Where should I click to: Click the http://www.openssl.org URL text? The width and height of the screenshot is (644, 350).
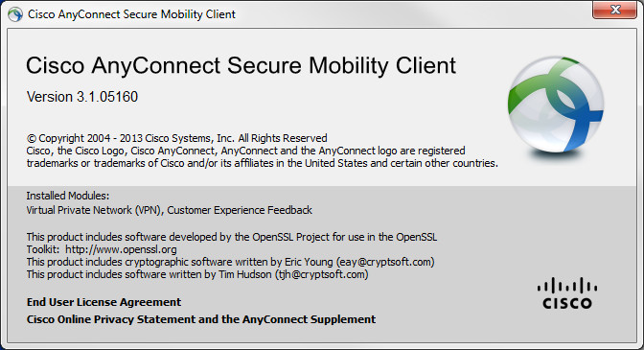click(121, 249)
